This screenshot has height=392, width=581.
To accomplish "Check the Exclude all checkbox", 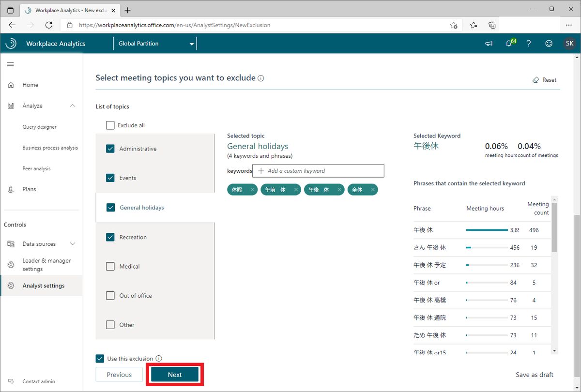I will pos(110,125).
